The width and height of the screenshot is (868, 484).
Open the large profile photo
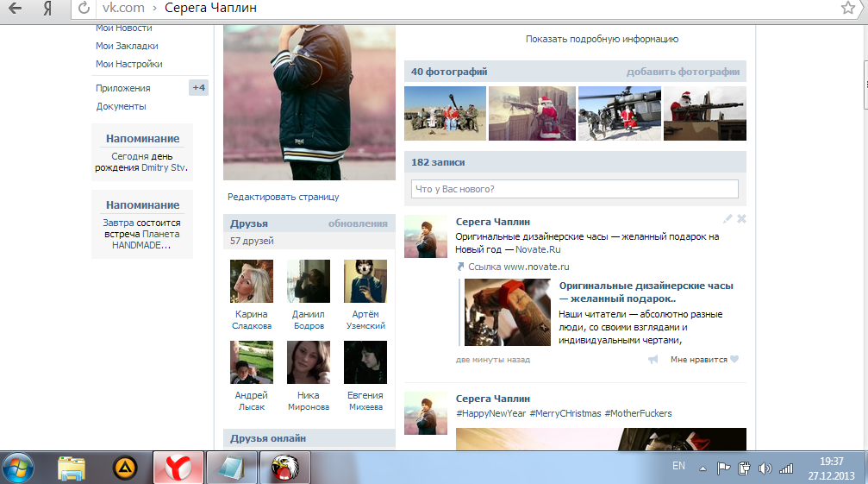[309, 103]
